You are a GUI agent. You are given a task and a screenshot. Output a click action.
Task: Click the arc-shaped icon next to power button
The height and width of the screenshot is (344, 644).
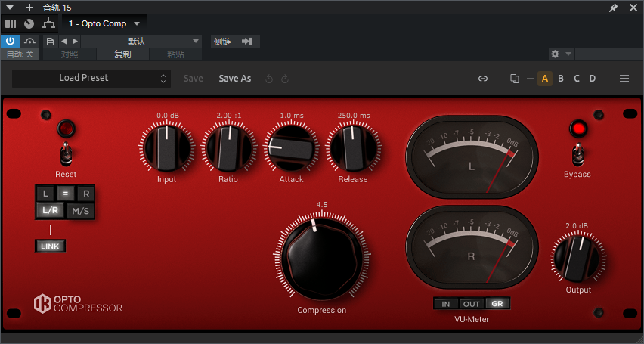pyautogui.click(x=30, y=42)
